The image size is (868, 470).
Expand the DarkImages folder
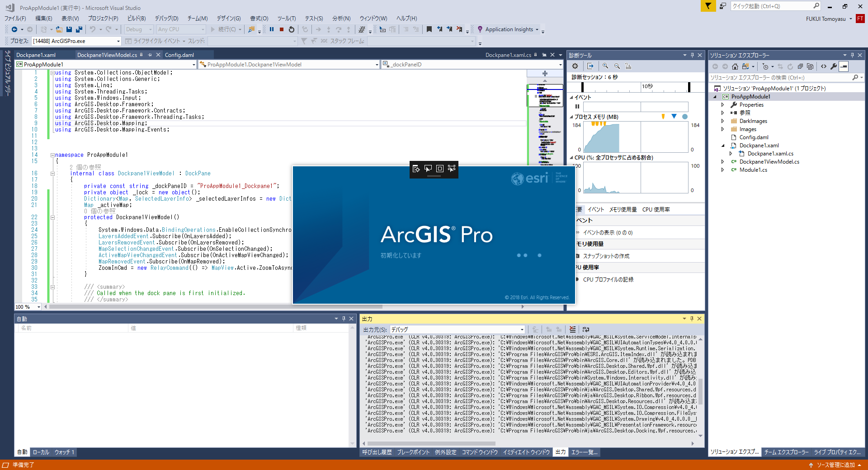click(x=722, y=121)
